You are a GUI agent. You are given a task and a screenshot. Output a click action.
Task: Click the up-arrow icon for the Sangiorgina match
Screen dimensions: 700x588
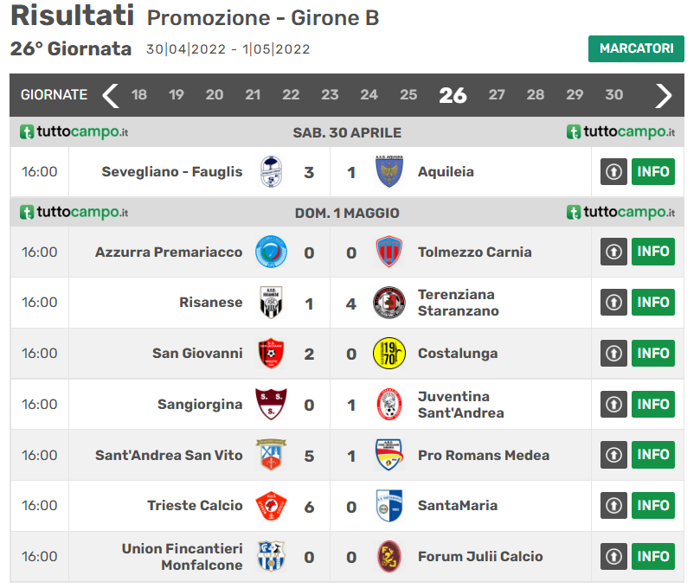pyautogui.click(x=613, y=404)
